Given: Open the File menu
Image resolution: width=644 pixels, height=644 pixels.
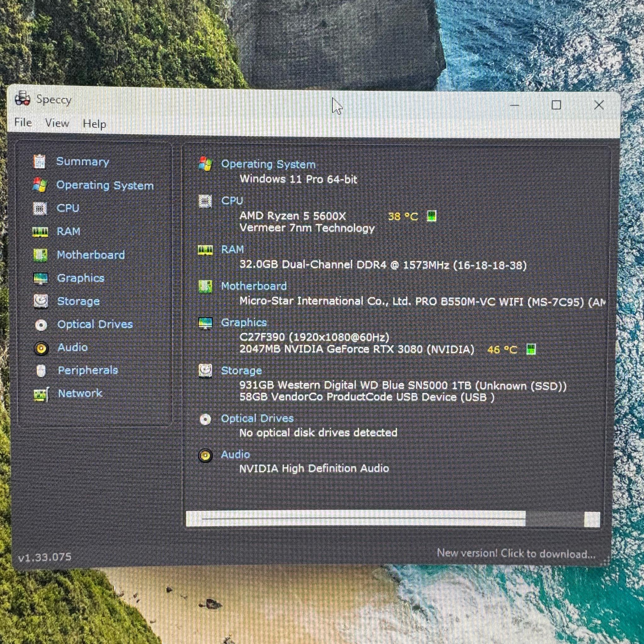Looking at the screenshot, I should (x=23, y=122).
